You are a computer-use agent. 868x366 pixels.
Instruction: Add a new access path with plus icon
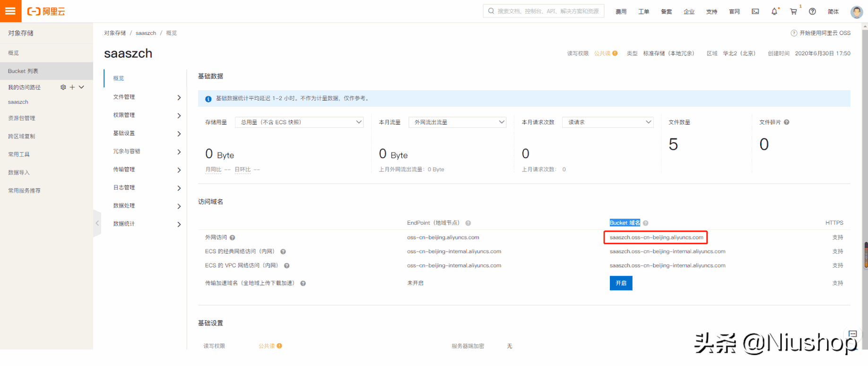coord(72,87)
